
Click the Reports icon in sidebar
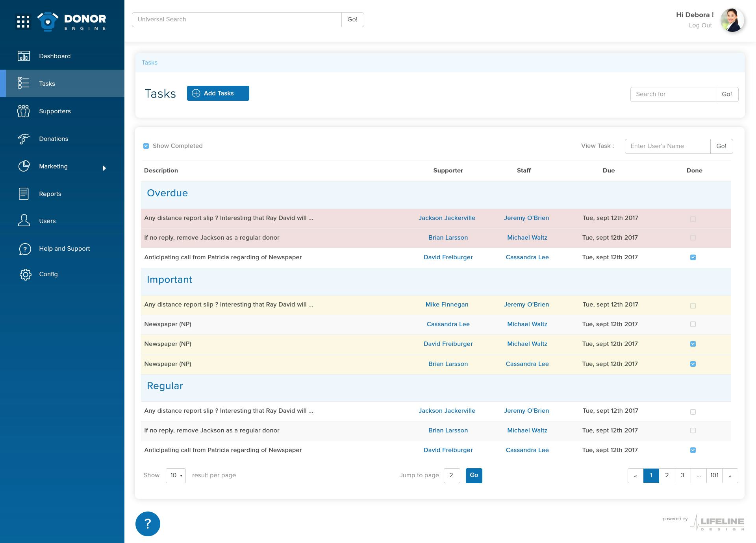[24, 194]
